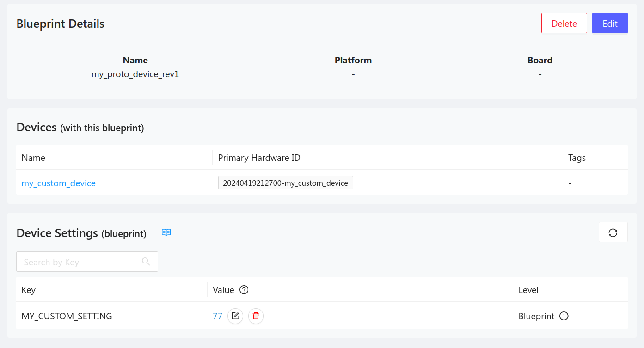Image resolution: width=644 pixels, height=348 pixels.
Task: Click the Key column header
Action: pos(29,290)
